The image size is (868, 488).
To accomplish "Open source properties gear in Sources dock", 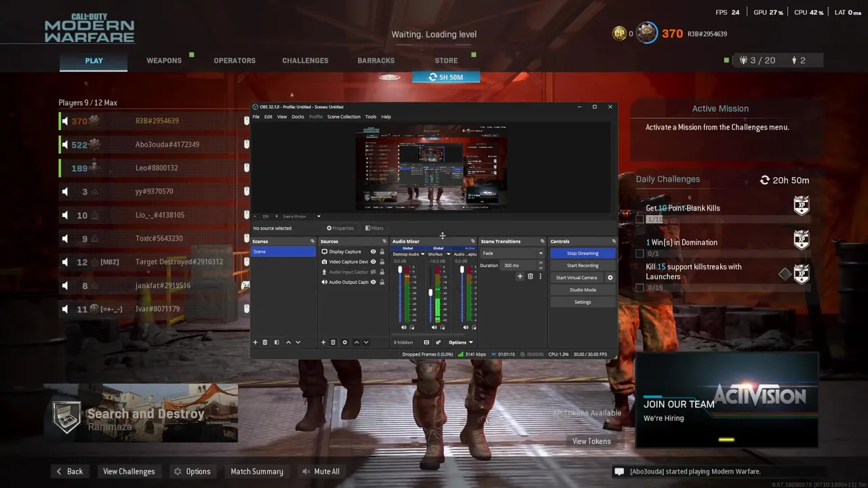I will point(344,342).
